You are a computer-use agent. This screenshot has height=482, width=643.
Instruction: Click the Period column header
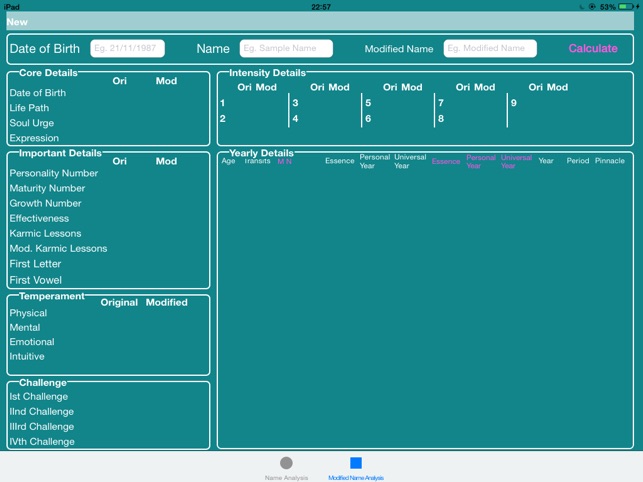(577, 161)
